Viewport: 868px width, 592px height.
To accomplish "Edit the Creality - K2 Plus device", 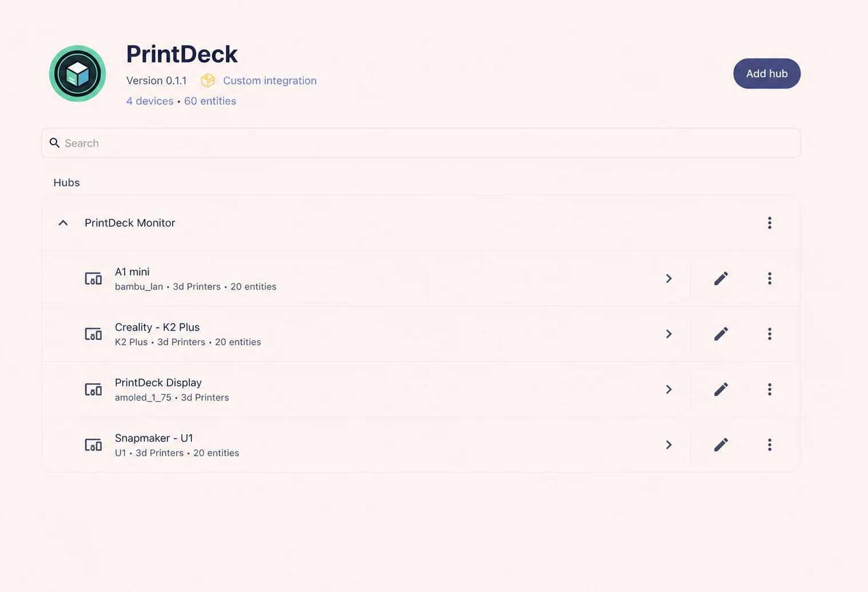I will pos(721,334).
